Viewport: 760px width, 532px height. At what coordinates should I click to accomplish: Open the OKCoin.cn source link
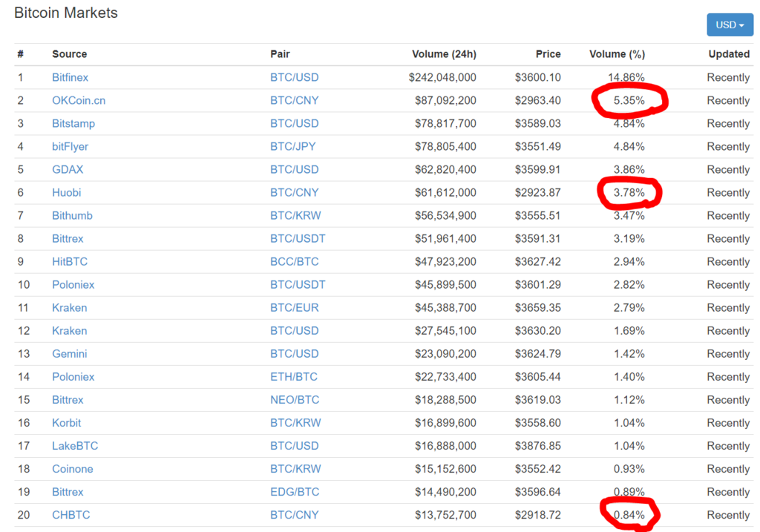click(x=79, y=100)
